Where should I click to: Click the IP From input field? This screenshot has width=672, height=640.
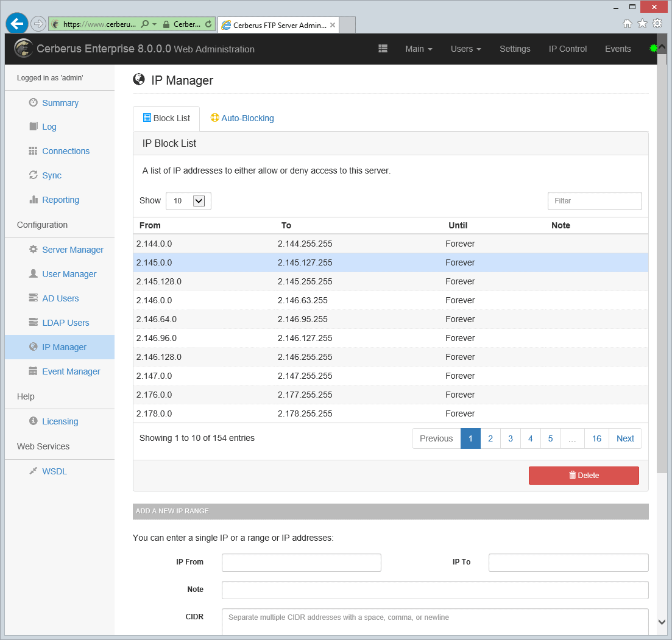point(302,563)
